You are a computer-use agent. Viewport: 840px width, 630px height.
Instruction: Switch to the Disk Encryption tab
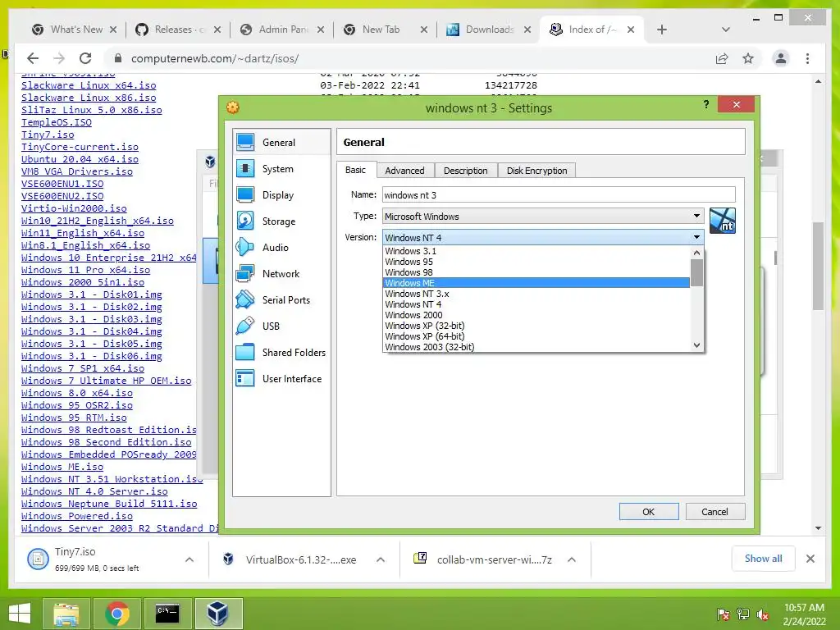pyautogui.click(x=536, y=171)
